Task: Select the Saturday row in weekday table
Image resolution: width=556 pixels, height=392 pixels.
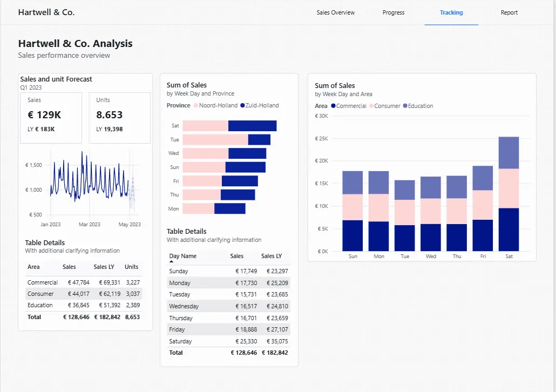Action: click(x=229, y=341)
